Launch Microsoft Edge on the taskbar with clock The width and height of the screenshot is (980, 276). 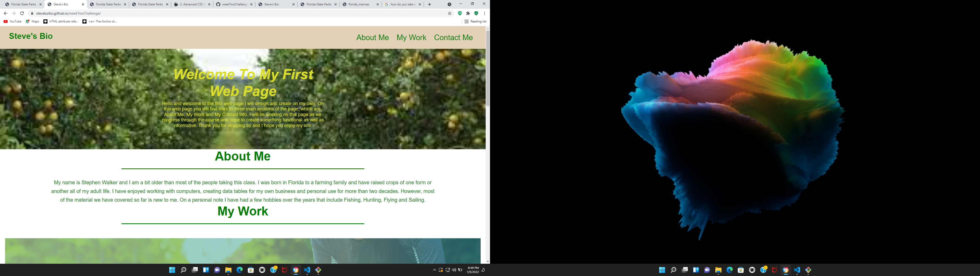[240, 270]
